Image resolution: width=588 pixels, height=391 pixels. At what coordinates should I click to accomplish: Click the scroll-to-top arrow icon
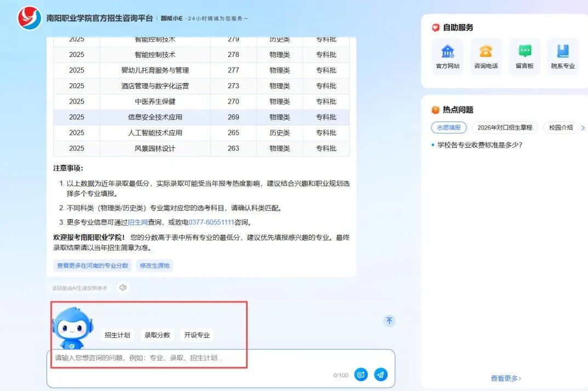pos(389,321)
